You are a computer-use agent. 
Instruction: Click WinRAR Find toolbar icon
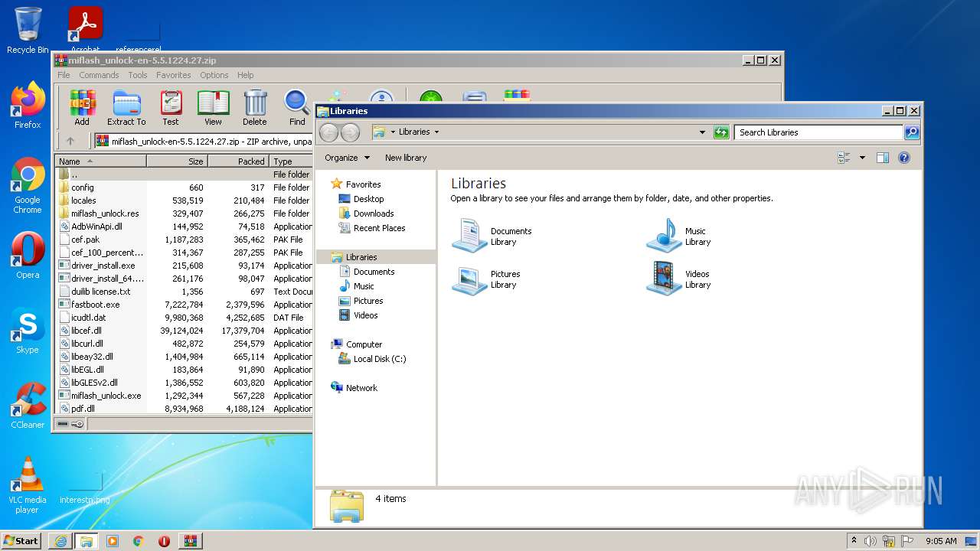[297, 107]
